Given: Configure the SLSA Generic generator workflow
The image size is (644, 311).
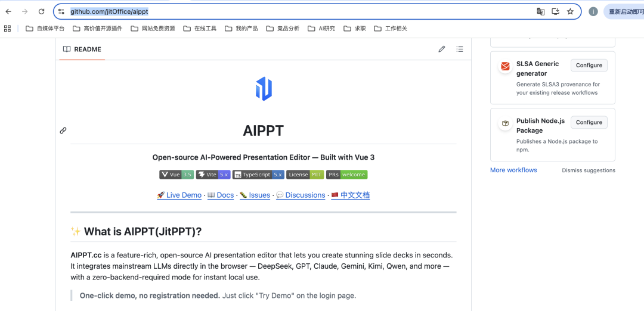Looking at the screenshot, I should pyautogui.click(x=589, y=65).
